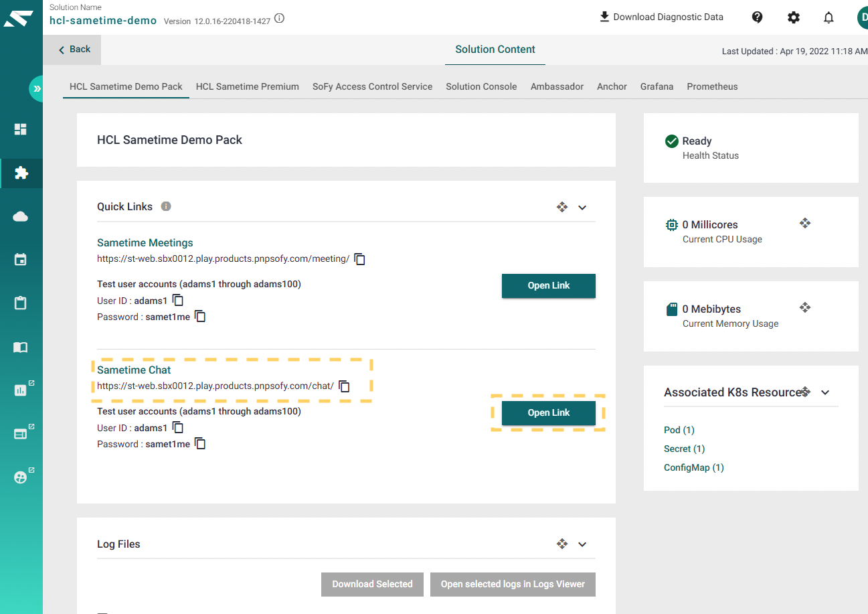This screenshot has width=868, height=614.
Task: Click Open Link for Sametime Chat
Action: click(549, 413)
